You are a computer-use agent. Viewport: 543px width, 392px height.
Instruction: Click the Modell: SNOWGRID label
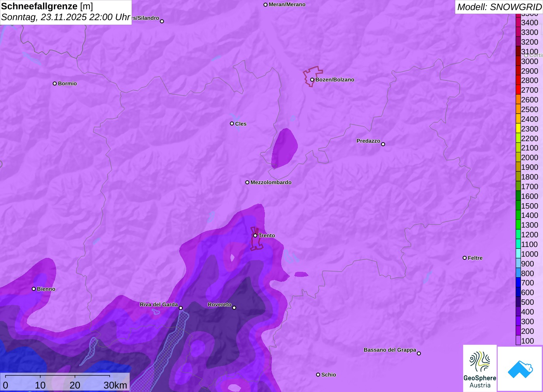coord(499,7)
